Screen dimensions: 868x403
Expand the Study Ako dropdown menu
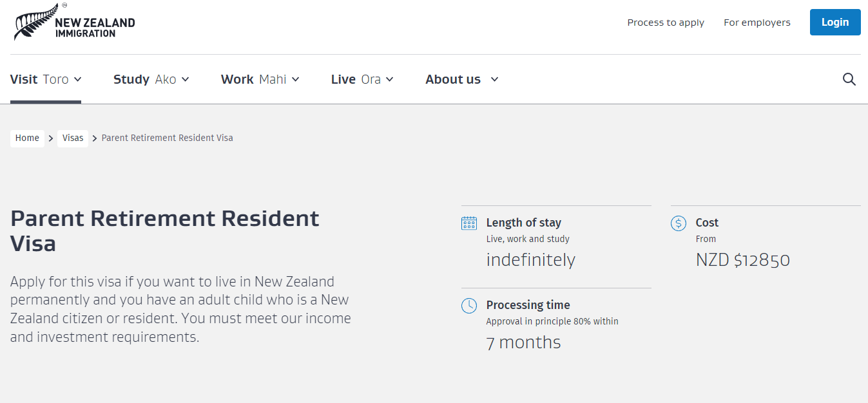point(151,79)
